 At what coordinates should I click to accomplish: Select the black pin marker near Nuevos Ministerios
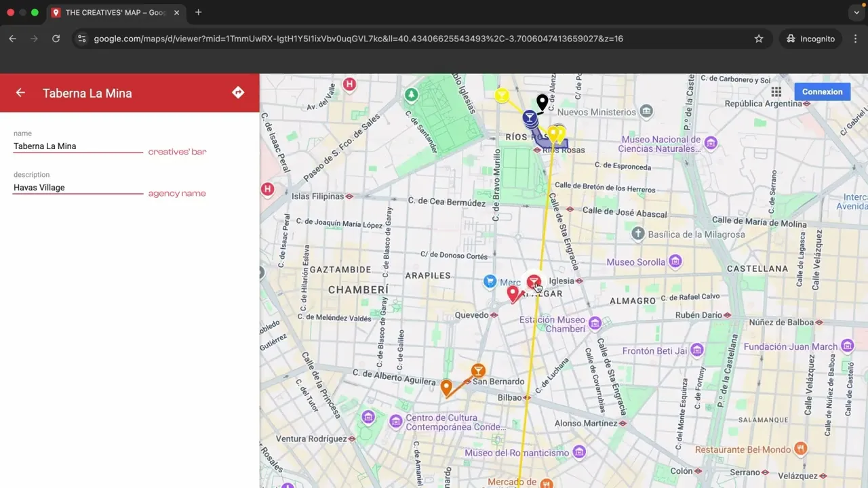click(x=542, y=103)
